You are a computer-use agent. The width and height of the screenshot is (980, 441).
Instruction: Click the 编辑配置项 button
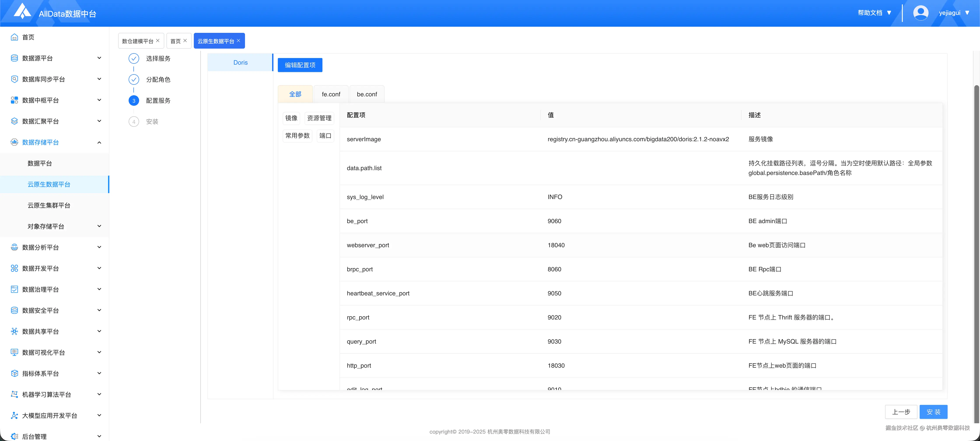point(300,65)
